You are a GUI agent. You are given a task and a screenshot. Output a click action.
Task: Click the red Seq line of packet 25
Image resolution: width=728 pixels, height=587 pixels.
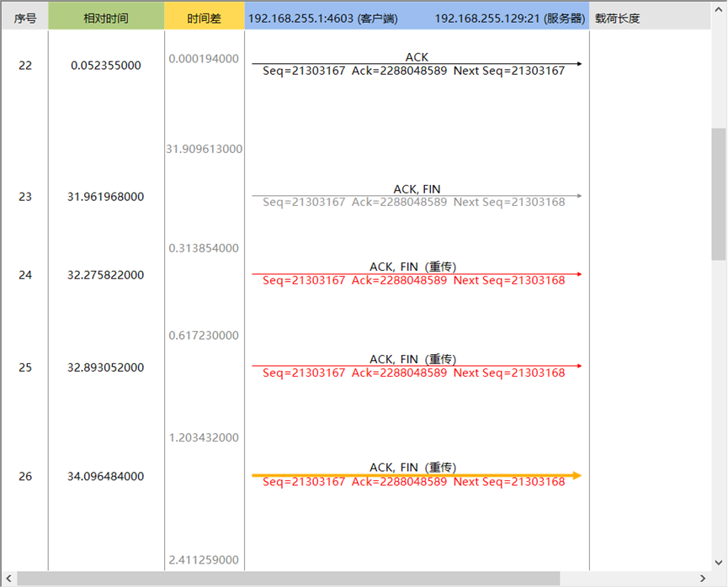click(x=414, y=373)
